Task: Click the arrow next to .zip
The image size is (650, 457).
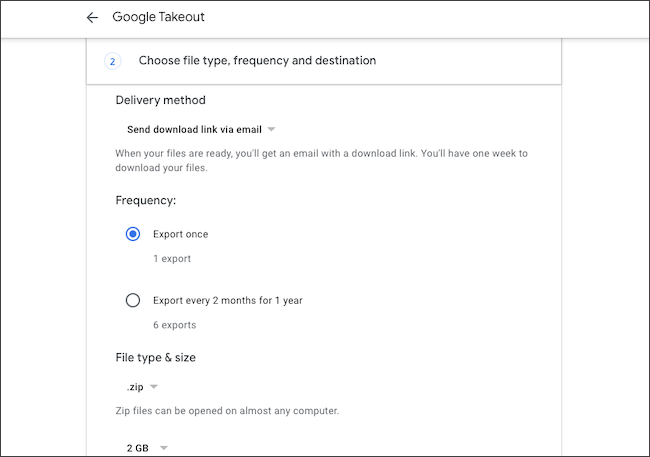Action: coord(155,386)
